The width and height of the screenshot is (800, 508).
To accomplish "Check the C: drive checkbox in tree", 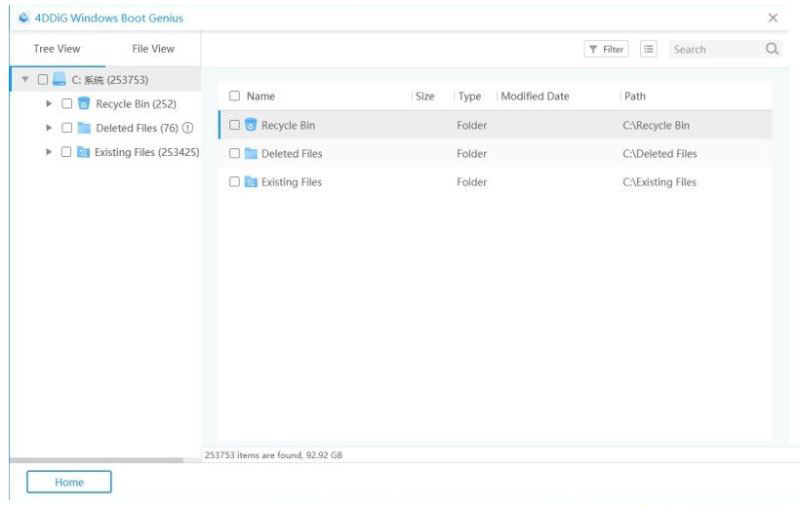I will pyautogui.click(x=43, y=79).
